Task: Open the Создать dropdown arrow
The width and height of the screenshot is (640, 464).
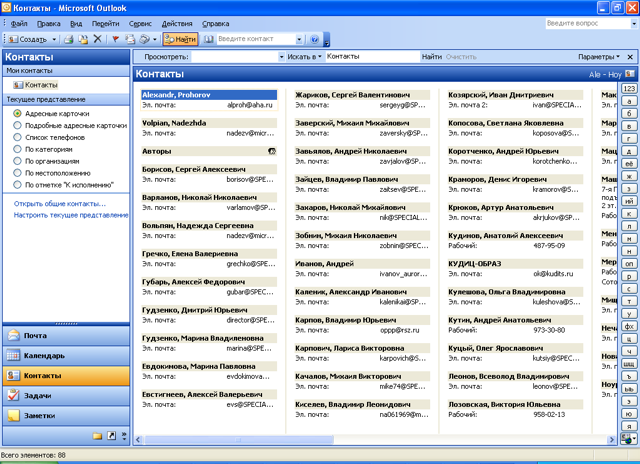Action: pyautogui.click(x=54, y=39)
